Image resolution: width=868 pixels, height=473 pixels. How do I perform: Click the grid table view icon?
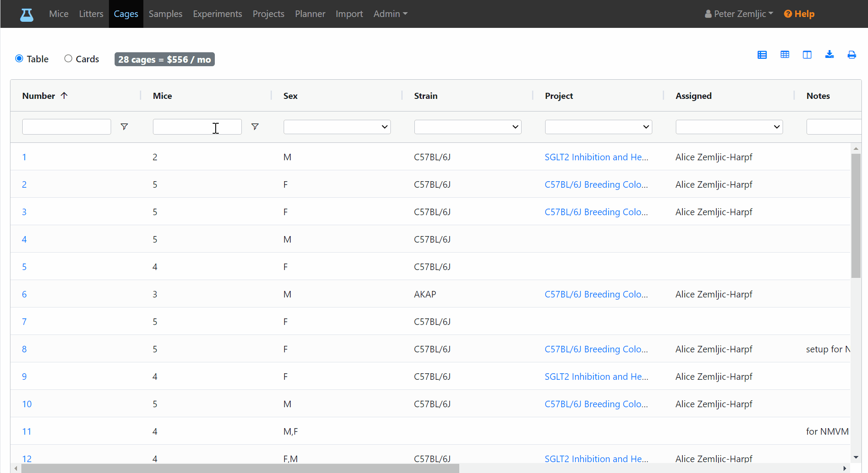tap(785, 55)
